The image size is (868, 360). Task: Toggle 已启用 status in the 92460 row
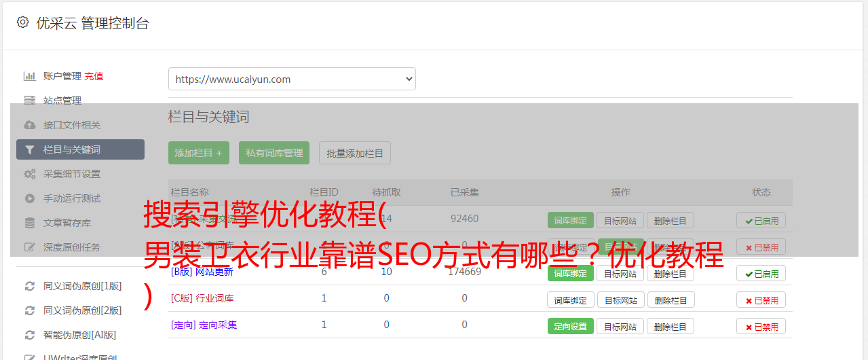pyautogui.click(x=761, y=220)
